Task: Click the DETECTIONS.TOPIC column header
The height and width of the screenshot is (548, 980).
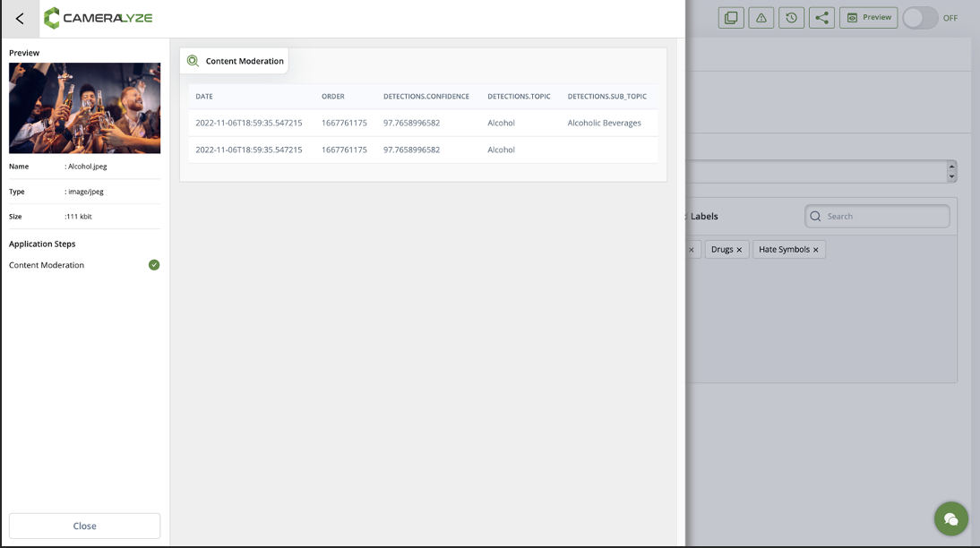Action: click(519, 96)
